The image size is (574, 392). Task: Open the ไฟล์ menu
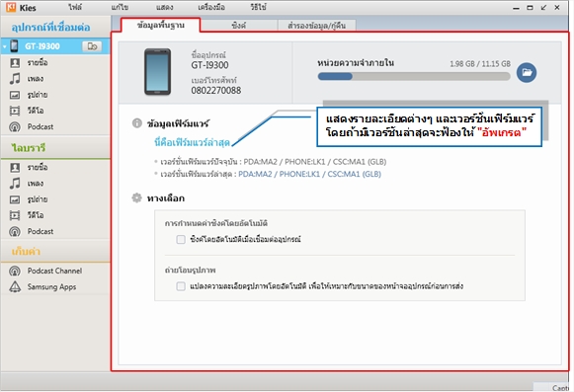pos(75,7)
